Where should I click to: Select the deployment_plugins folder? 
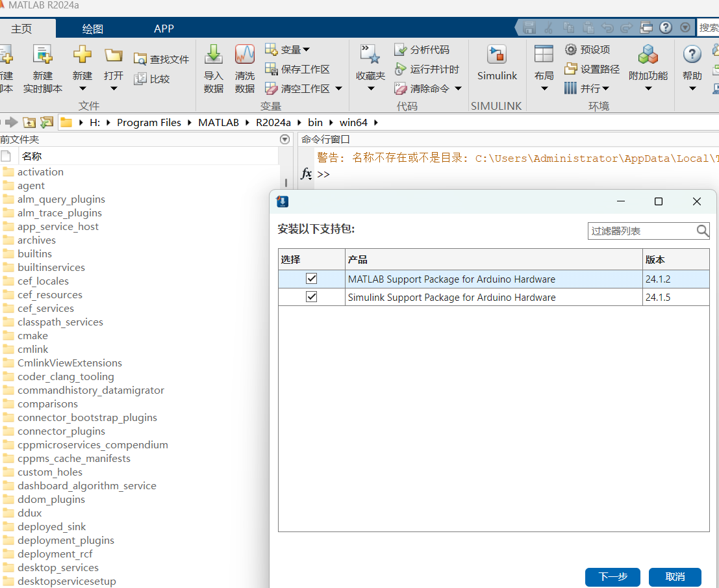click(66, 541)
